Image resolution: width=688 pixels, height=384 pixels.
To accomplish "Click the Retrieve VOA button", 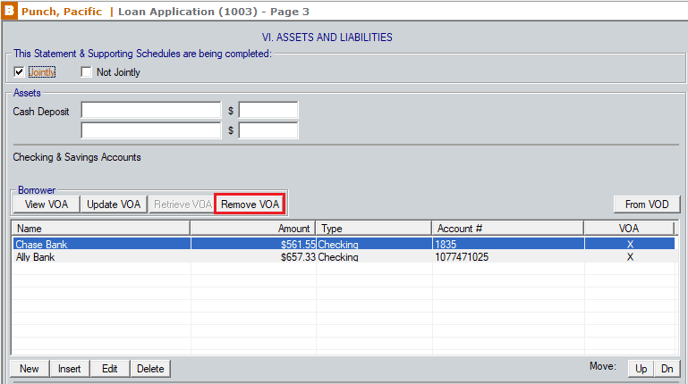I will [182, 205].
